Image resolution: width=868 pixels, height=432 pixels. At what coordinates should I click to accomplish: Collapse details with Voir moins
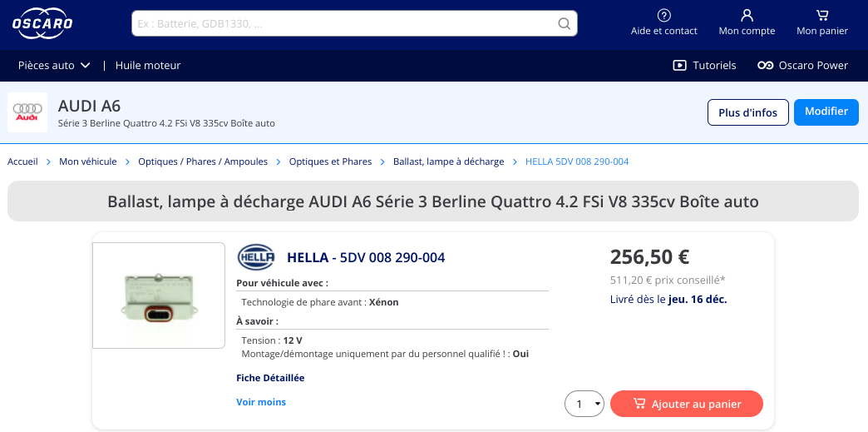coord(261,402)
